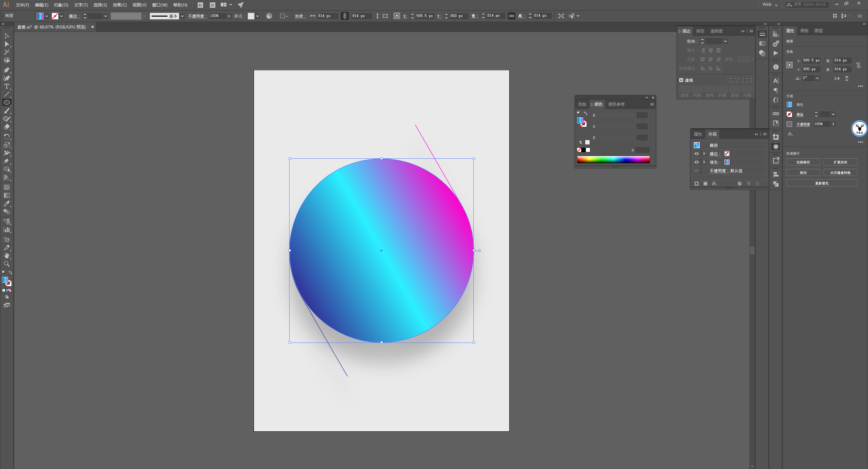Click the X coordinate field in Transform

811,60
